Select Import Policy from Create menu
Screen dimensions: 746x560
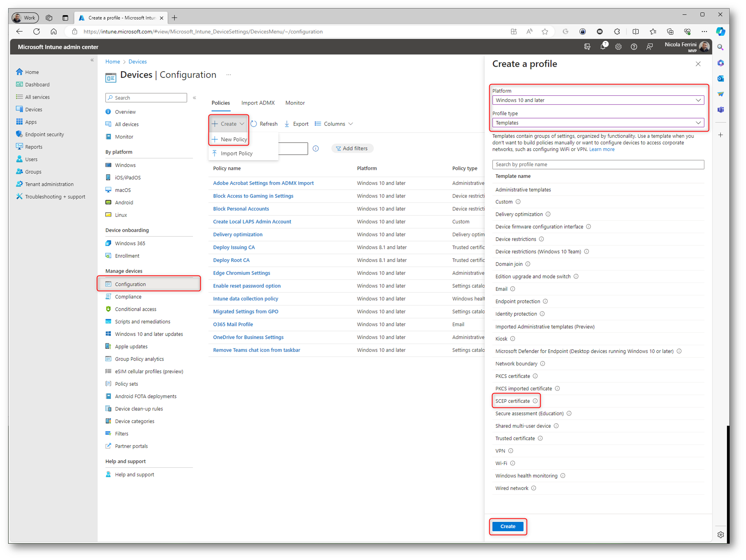(236, 153)
